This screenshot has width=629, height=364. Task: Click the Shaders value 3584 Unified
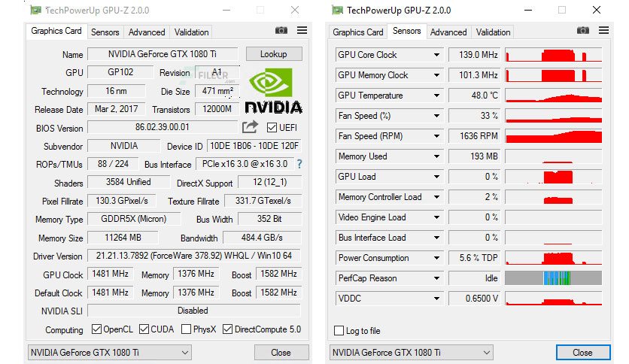129,182
